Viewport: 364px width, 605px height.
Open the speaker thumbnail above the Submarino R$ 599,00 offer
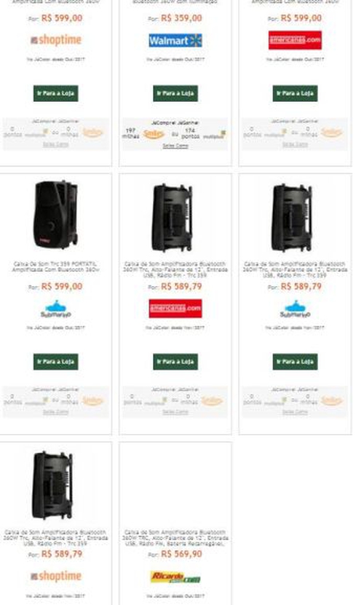point(55,215)
